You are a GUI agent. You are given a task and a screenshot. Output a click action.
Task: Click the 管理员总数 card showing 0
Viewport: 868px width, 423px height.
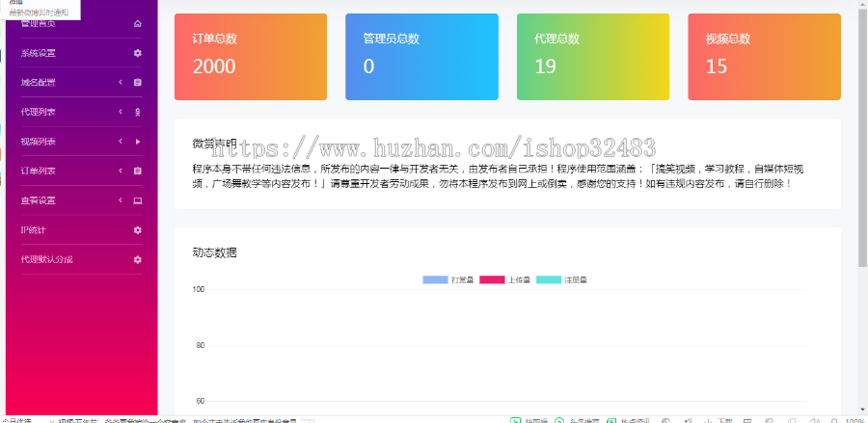pos(421,57)
